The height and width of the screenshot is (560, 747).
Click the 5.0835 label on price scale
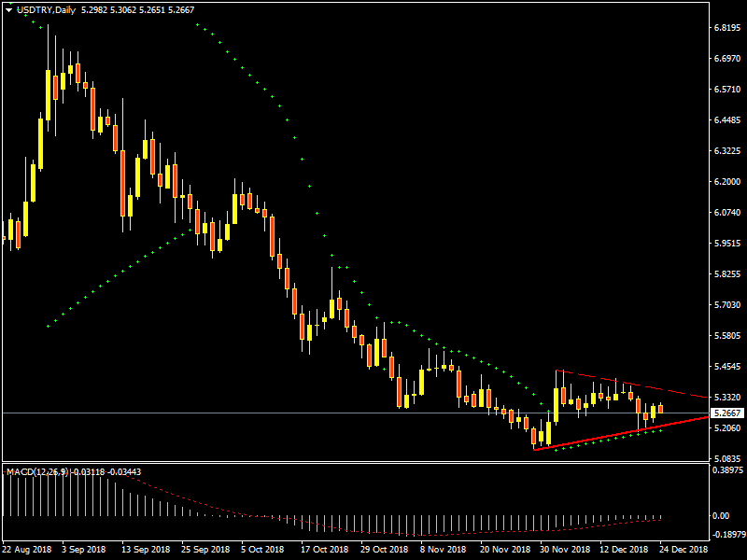coord(726,458)
